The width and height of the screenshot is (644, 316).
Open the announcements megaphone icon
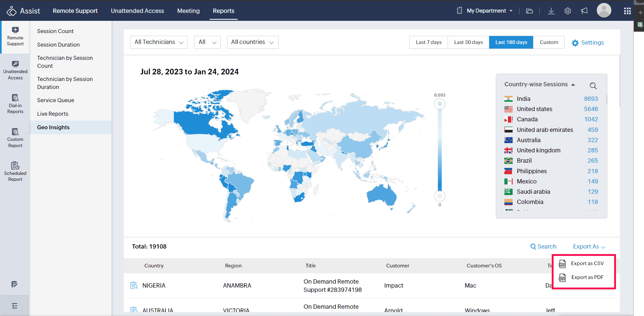click(x=584, y=11)
